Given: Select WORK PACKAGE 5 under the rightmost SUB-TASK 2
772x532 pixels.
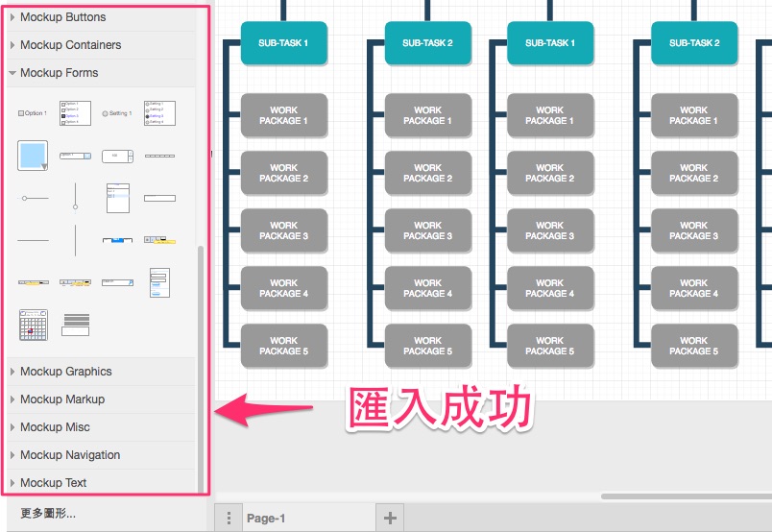Looking at the screenshot, I should pyautogui.click(x=694, y=346).
